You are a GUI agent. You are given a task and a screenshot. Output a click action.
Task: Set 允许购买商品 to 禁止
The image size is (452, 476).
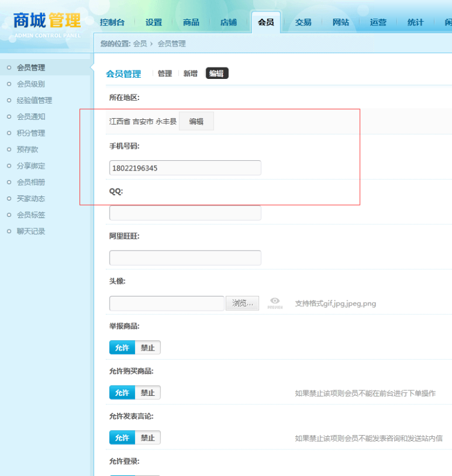tap(148, 392)
